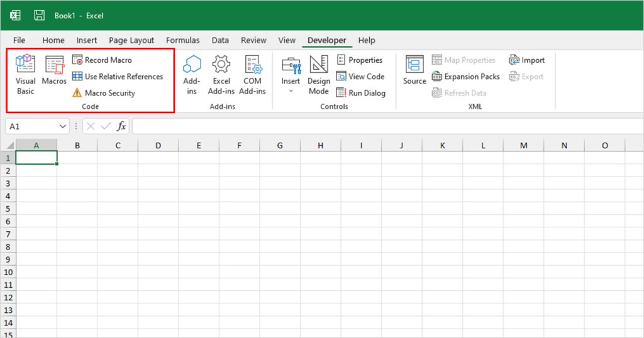The width and height of the screenshot is (644, 338).
Task: Select row 10 header
Action: tap(8, 273)
